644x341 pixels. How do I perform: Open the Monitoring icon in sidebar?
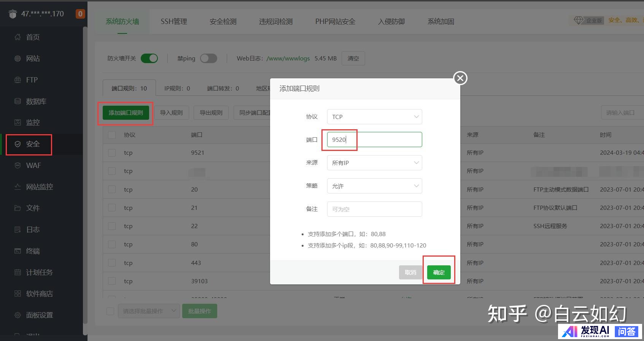[17, 122]
